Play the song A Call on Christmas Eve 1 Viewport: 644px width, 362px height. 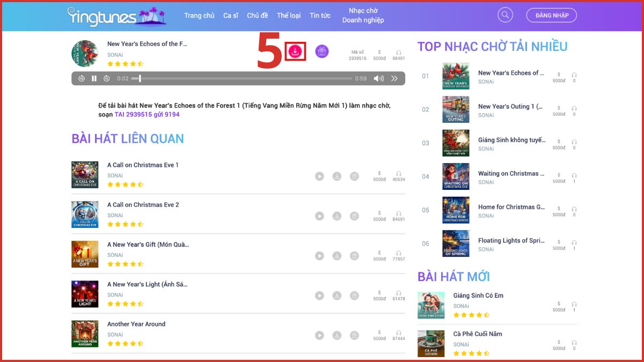click(319, 176)
